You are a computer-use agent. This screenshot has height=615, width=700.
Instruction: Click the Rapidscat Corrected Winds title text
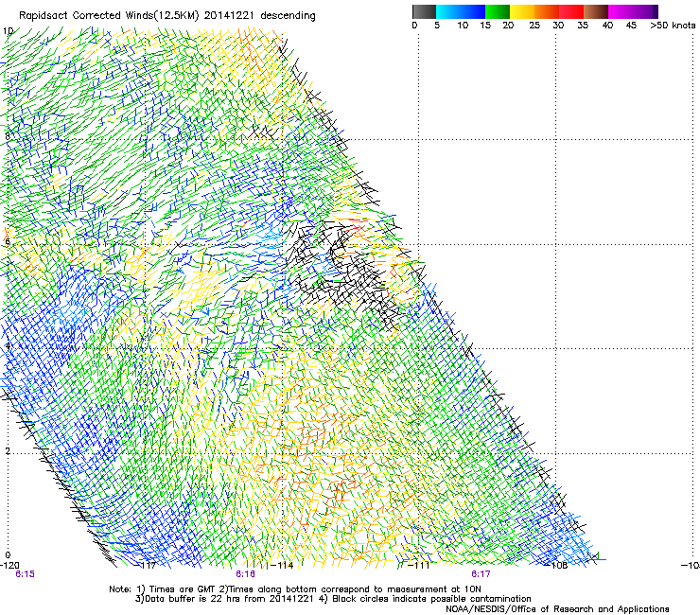pos(167,16)
